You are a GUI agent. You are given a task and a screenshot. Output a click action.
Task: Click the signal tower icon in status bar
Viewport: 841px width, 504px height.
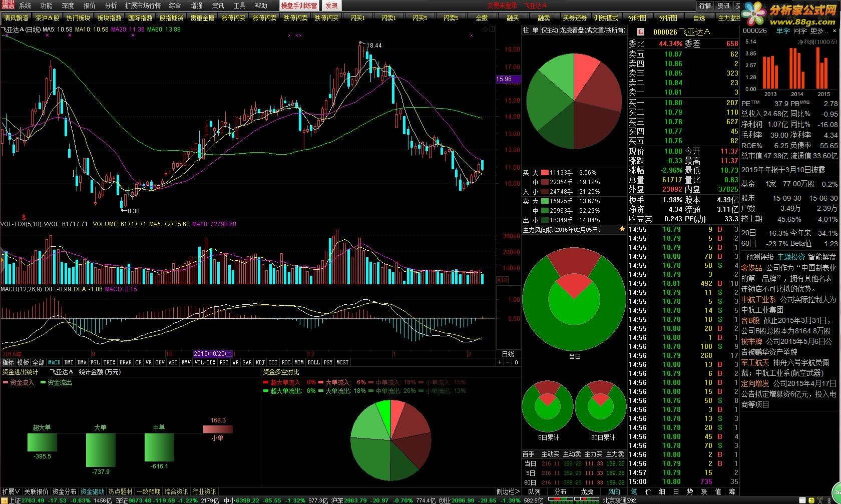(819, 500)
